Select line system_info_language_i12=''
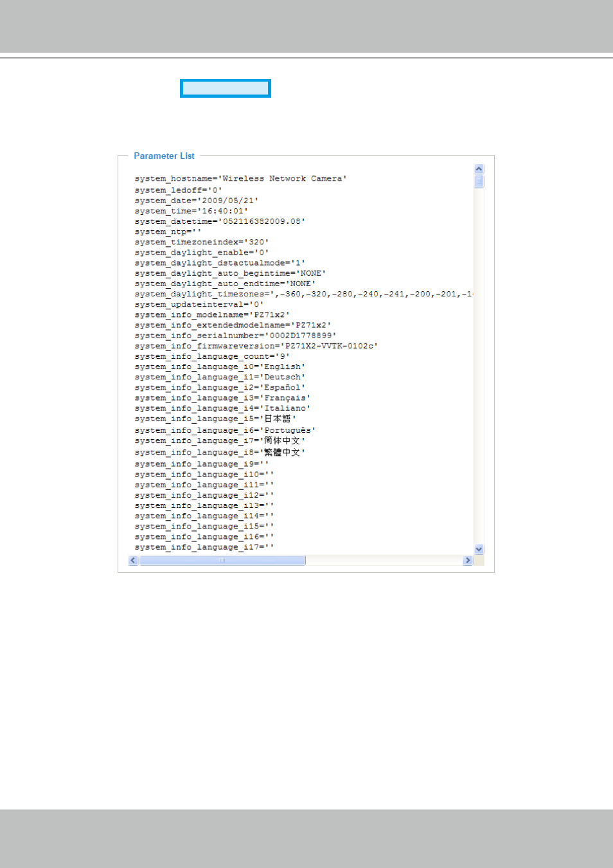The width and height of the screenshot is (613, 868). click(204, 495)
